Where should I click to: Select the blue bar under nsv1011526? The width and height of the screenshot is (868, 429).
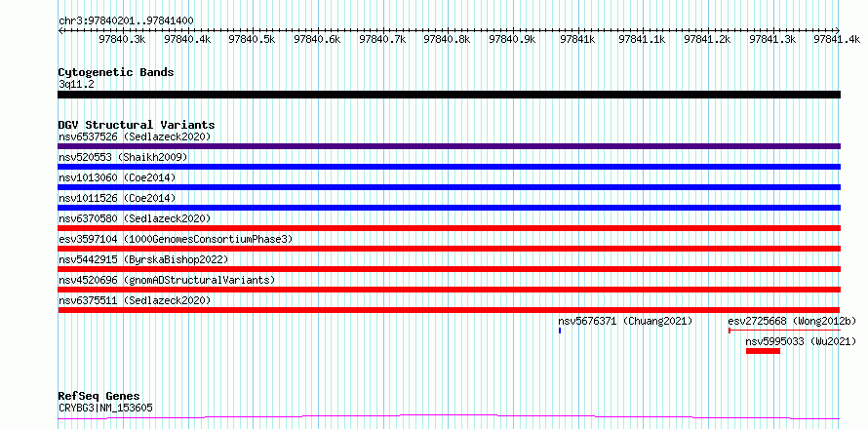click(449, 208)
